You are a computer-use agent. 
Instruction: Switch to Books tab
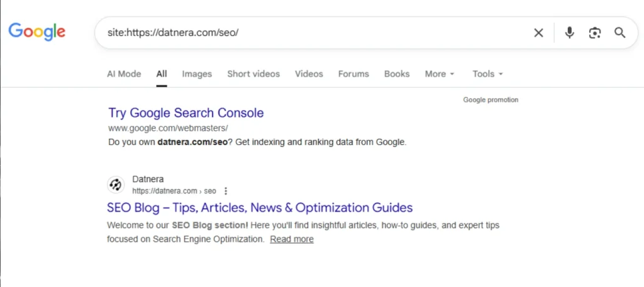point(397,74)
